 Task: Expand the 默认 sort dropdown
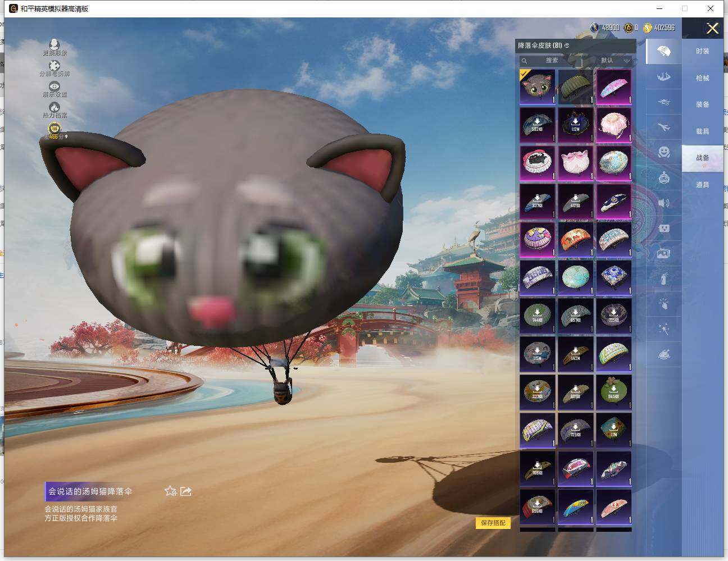tap(615, 61)
